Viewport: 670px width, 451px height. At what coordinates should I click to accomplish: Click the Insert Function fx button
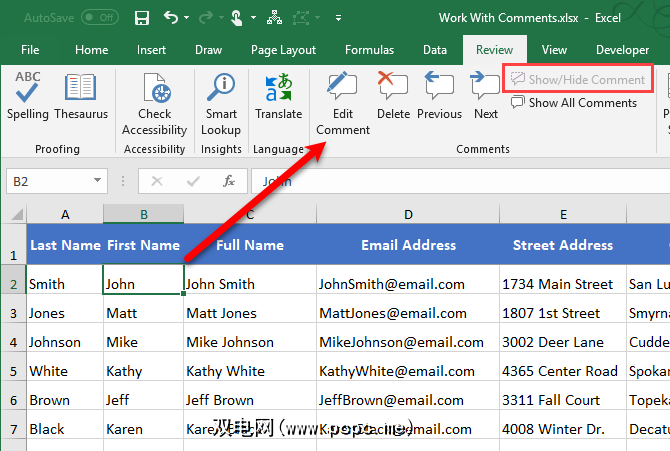229,181
